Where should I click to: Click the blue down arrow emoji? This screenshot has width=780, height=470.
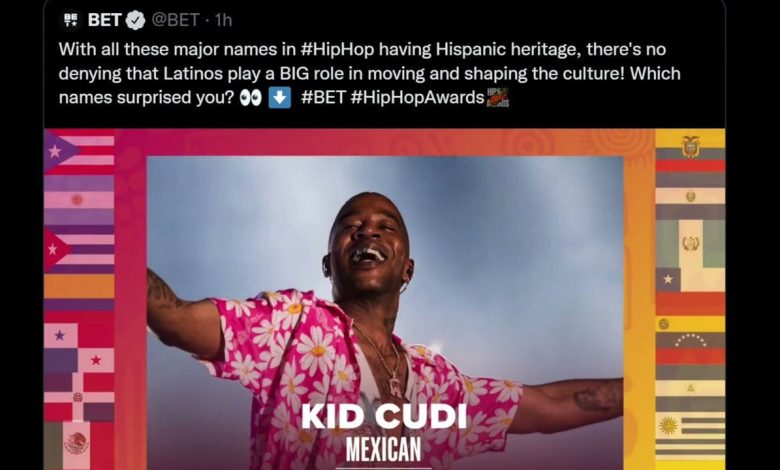click(x=280, y=97)
